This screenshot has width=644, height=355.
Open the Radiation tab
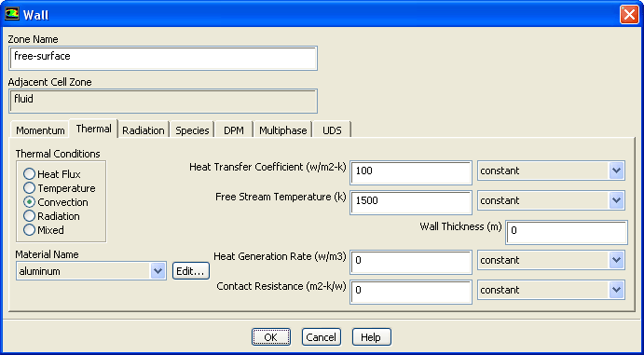[144, 130]
